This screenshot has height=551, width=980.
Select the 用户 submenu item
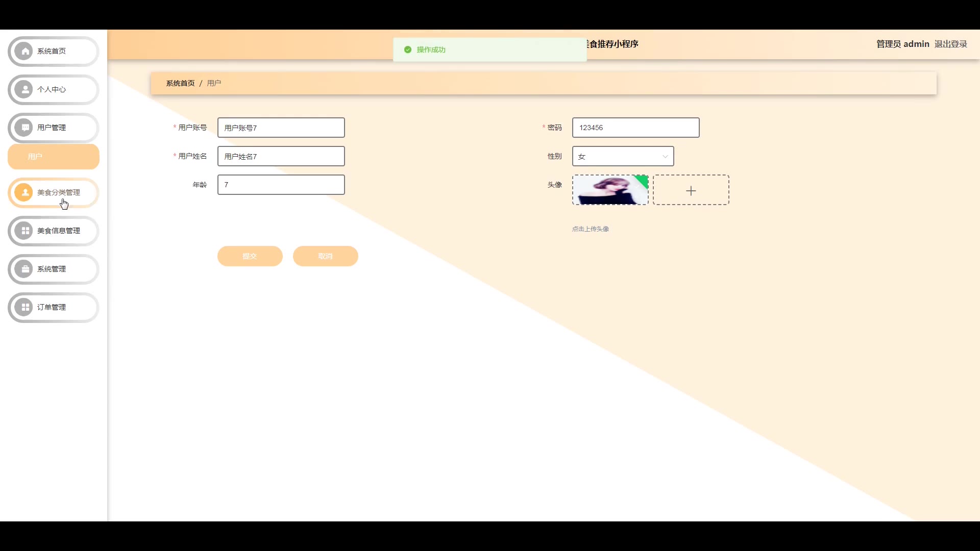(53, 157)
